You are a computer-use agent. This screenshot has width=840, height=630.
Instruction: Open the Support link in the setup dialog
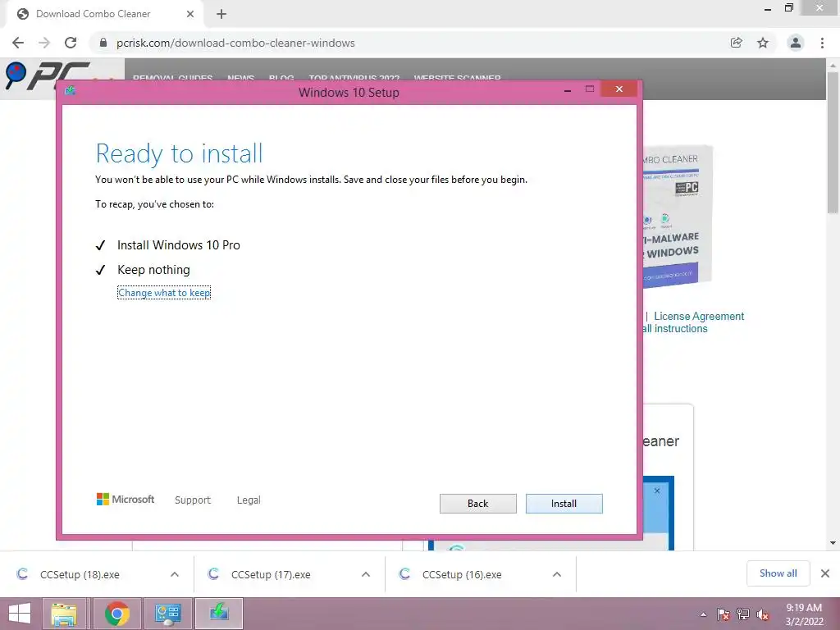point(192,500)
